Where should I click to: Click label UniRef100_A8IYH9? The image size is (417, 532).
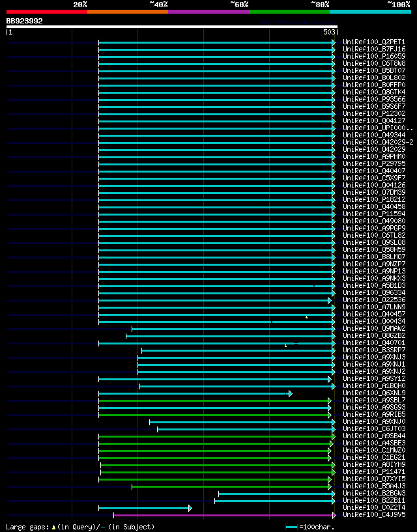click(374, 464)
